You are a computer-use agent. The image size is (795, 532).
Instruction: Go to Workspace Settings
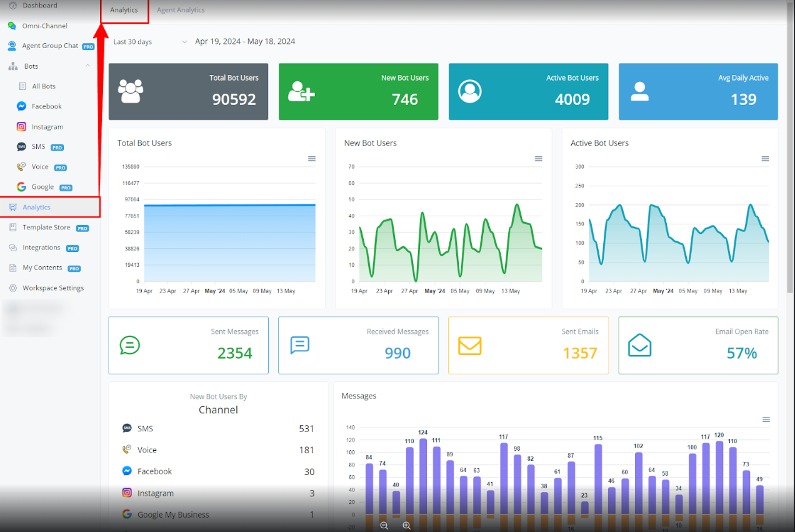[53, 288]
